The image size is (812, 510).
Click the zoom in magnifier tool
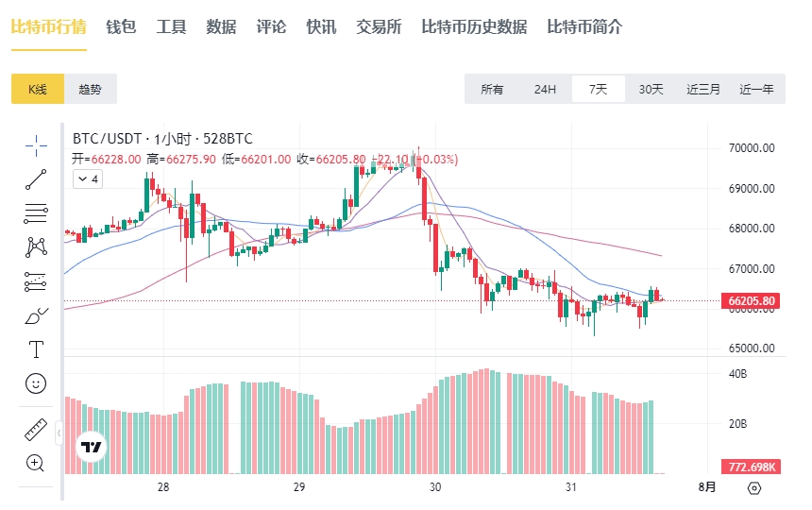point(35,464)
